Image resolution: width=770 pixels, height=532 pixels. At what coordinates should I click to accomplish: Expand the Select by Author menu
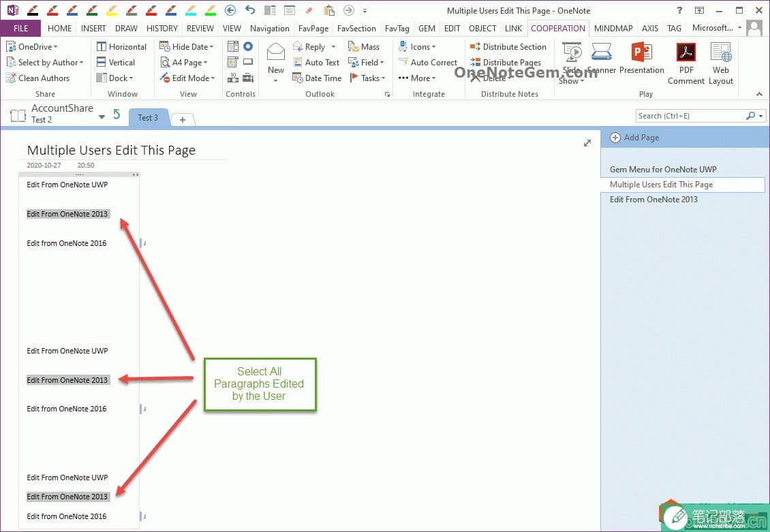click(x=45, y=63)
